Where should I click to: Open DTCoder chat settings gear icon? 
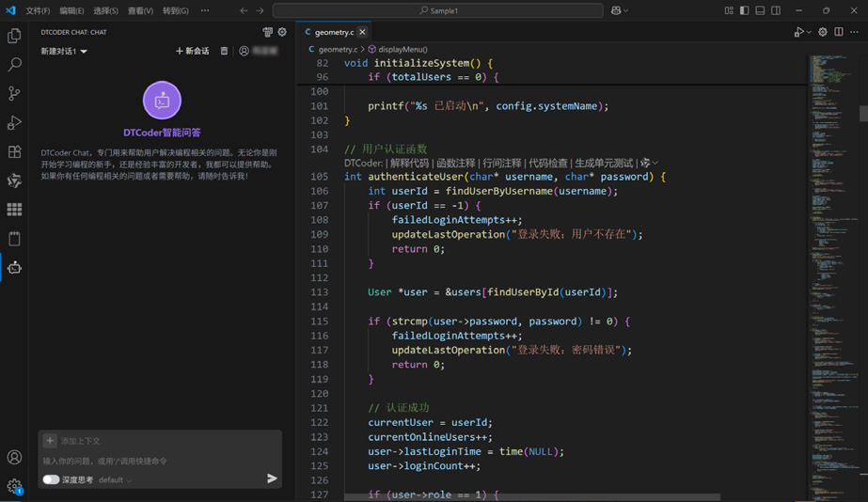tap(282, 32)
